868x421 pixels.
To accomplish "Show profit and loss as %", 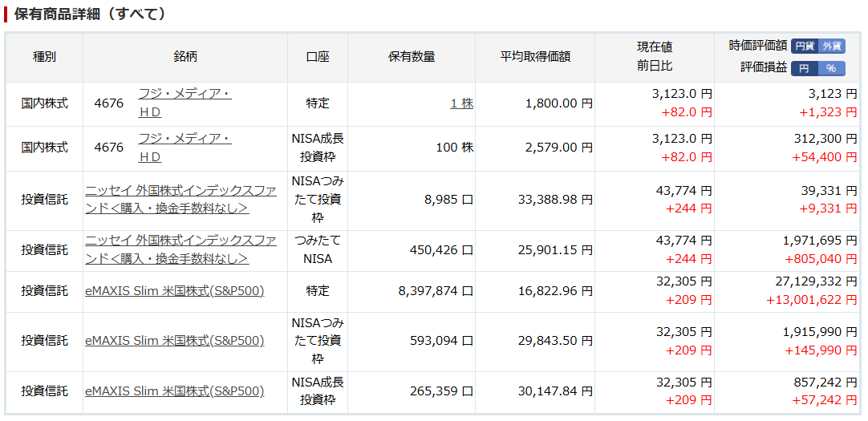I will coord(831,68).
